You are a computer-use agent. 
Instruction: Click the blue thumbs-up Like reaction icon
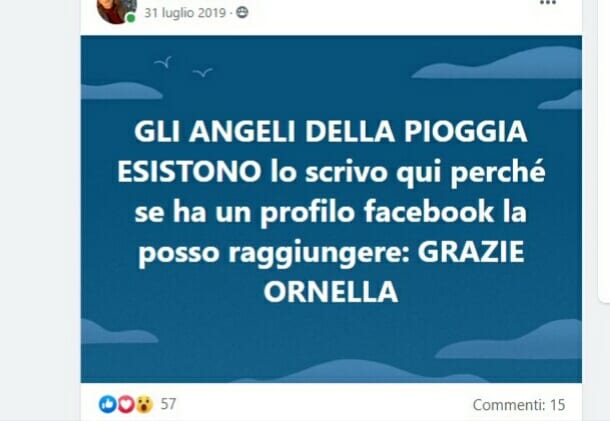click(x=107, y=404)
